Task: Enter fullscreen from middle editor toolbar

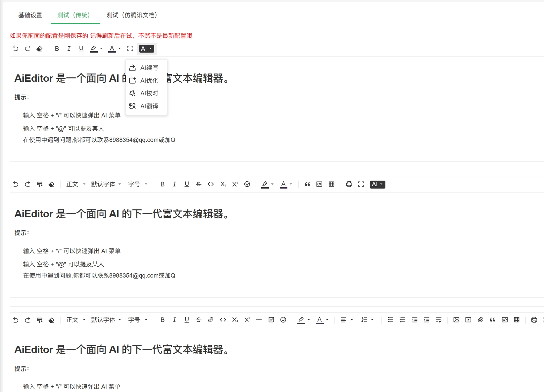Action: point(361,184)
